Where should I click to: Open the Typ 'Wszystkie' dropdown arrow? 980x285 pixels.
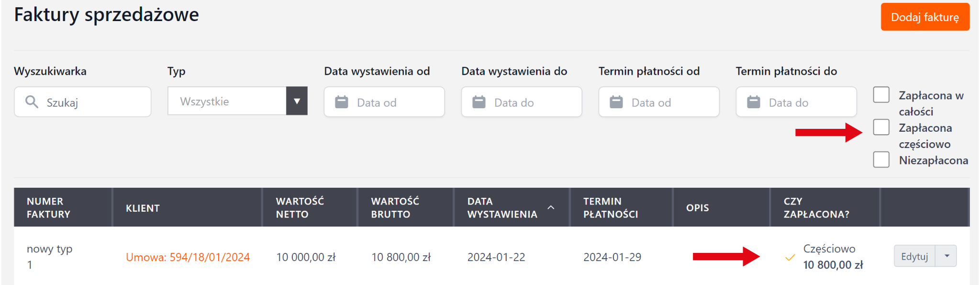(297, 101)
